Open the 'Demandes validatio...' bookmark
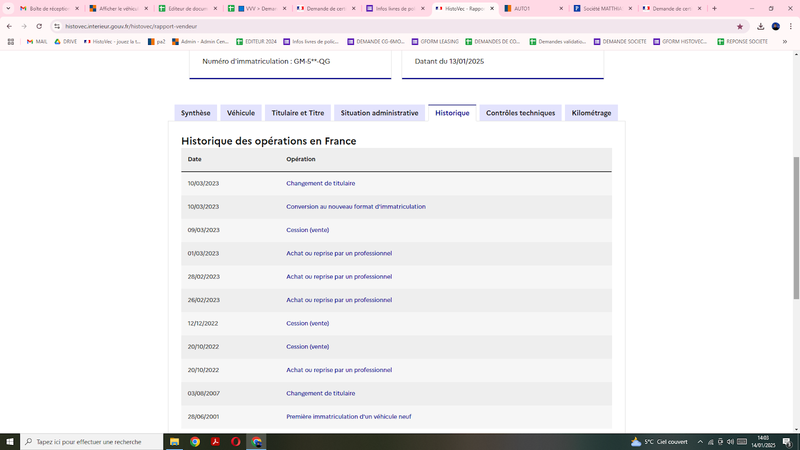The width and height of the screenshot is (800, 450). coord(557,41)
